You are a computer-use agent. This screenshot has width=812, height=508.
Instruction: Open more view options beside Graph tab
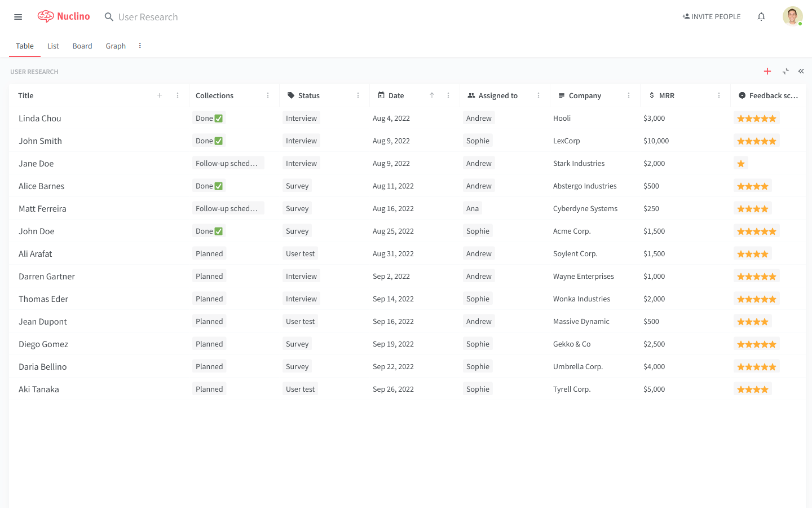tap(140, 46)
